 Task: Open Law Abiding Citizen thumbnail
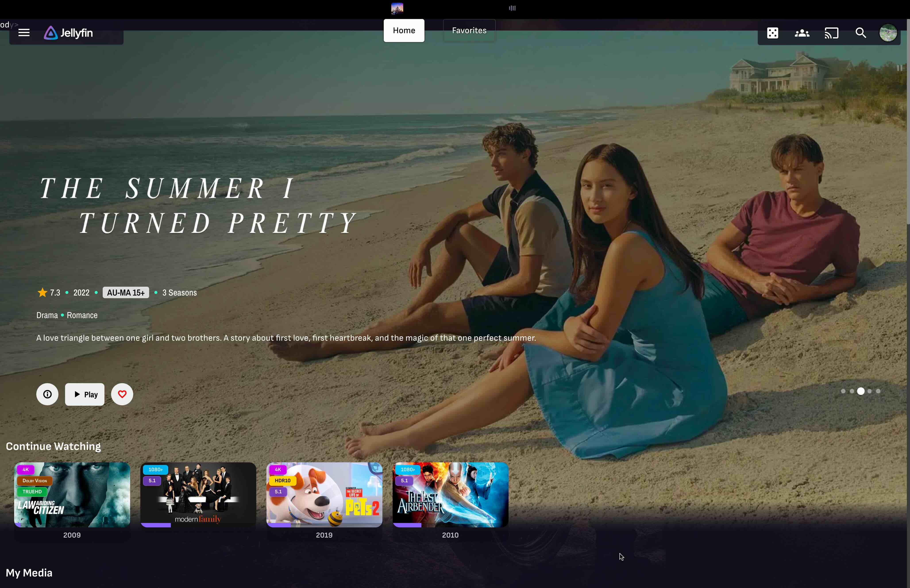72,495
